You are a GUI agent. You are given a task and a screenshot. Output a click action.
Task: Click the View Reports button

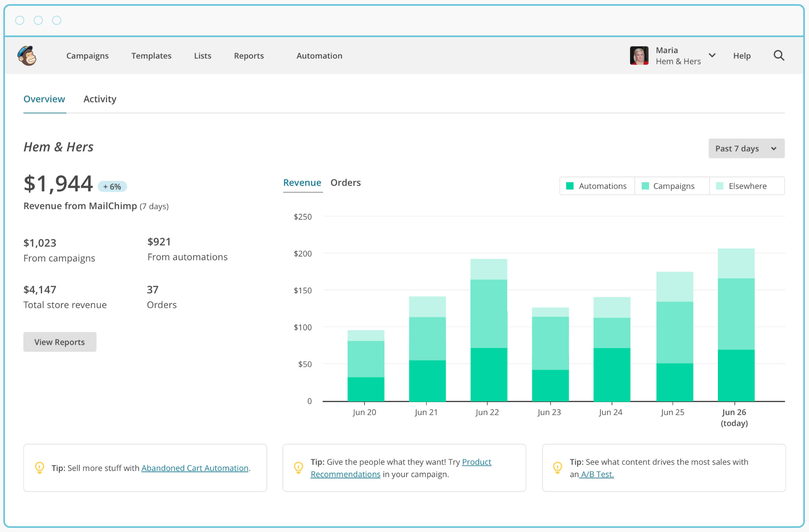coord(59,341)
